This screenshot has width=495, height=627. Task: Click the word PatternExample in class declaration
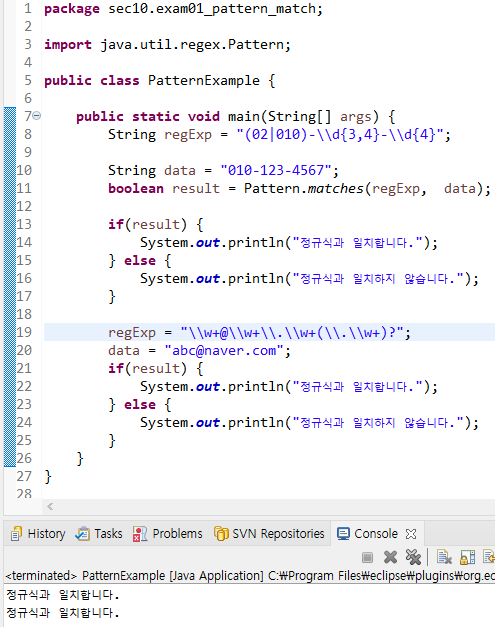[204, 80]
